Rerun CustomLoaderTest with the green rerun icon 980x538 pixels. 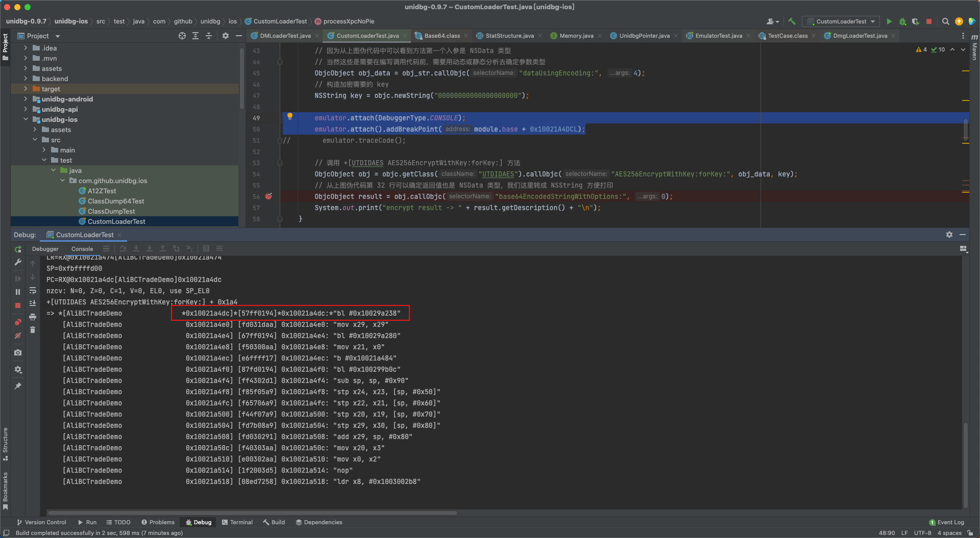pyautogui.click(x=18, y=249)
